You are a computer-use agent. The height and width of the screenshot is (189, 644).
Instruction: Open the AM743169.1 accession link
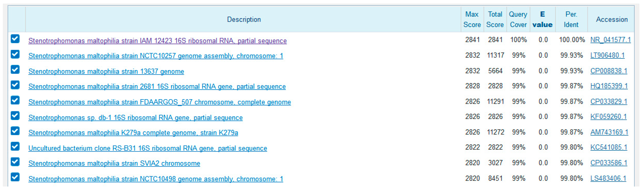609,132
